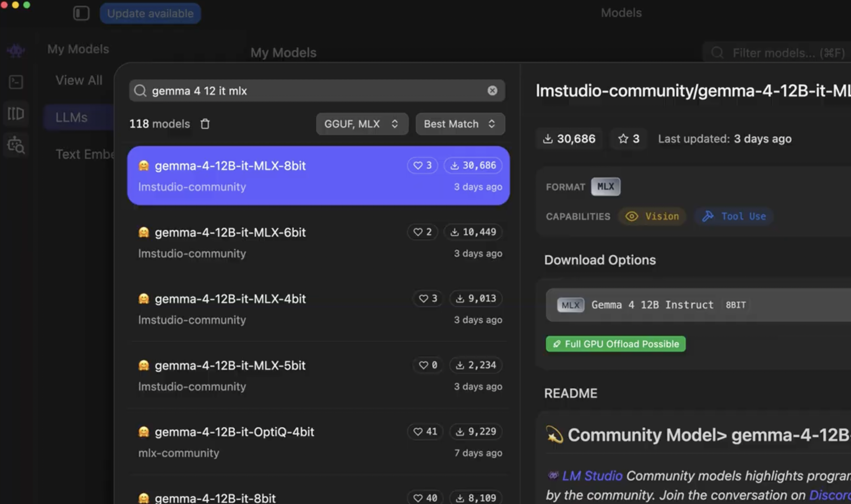
Task: Open the Developer terminal icon in left rail
Action: pos(16,82)
